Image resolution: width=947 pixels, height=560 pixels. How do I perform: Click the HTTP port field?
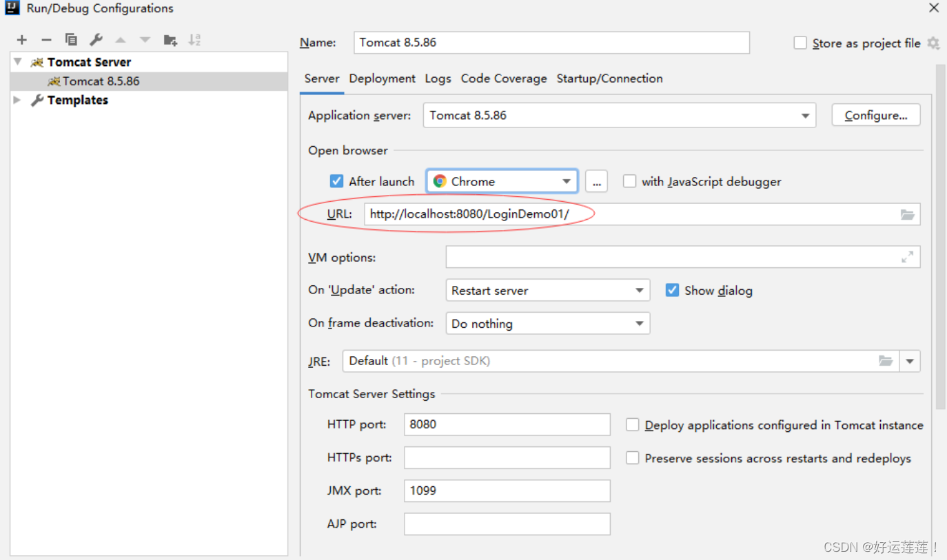[x=507, y=424]
